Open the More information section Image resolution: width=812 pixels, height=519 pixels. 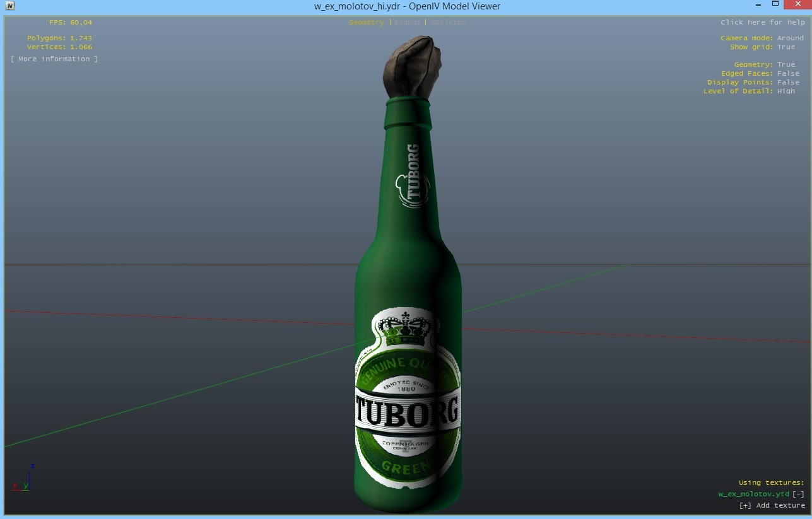(54, 59)
